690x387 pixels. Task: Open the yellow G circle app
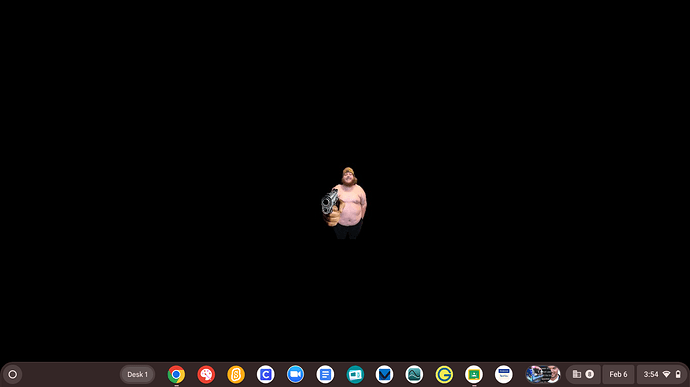[x=444, y=375]
